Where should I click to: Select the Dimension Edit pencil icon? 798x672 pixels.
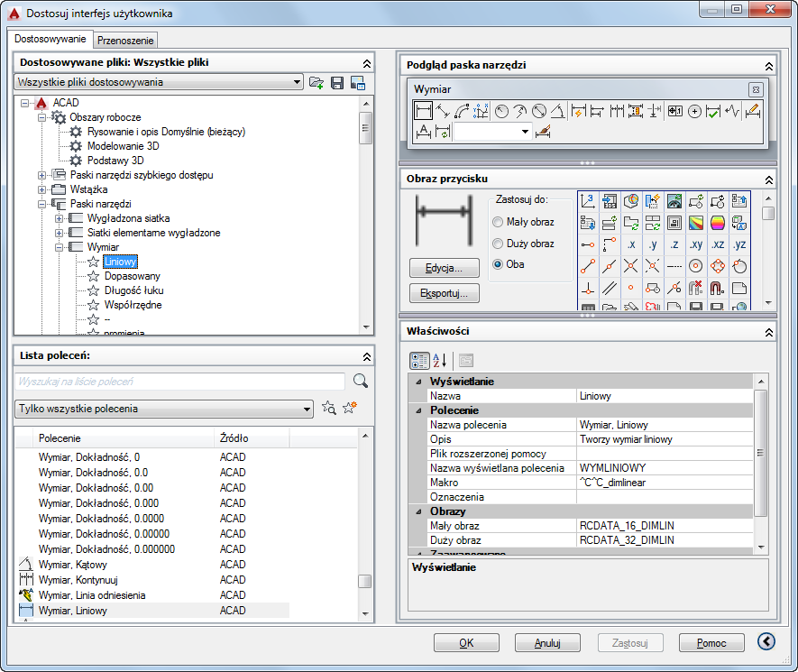point(753,111)
